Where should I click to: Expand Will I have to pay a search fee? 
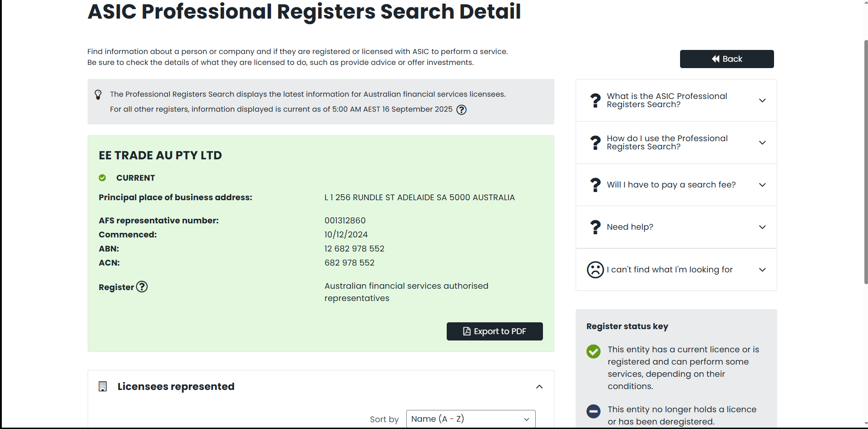coord(762,185)
